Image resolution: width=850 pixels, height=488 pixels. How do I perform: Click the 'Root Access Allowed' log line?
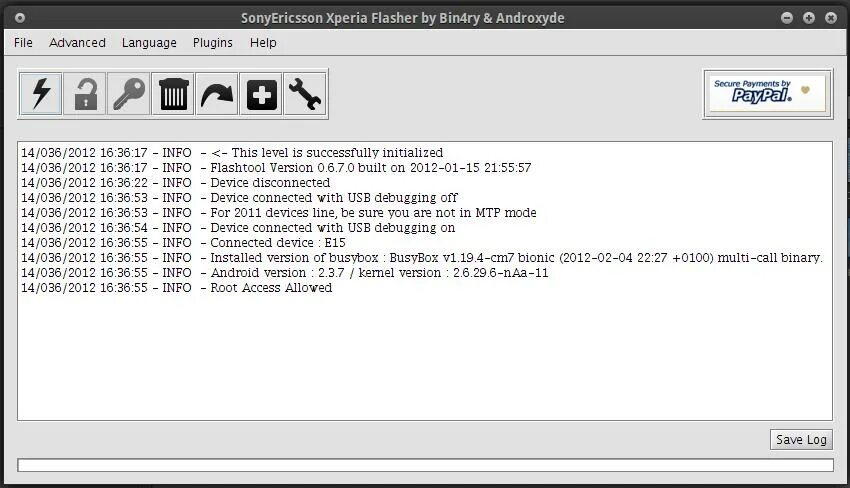(x=177, y=288)
